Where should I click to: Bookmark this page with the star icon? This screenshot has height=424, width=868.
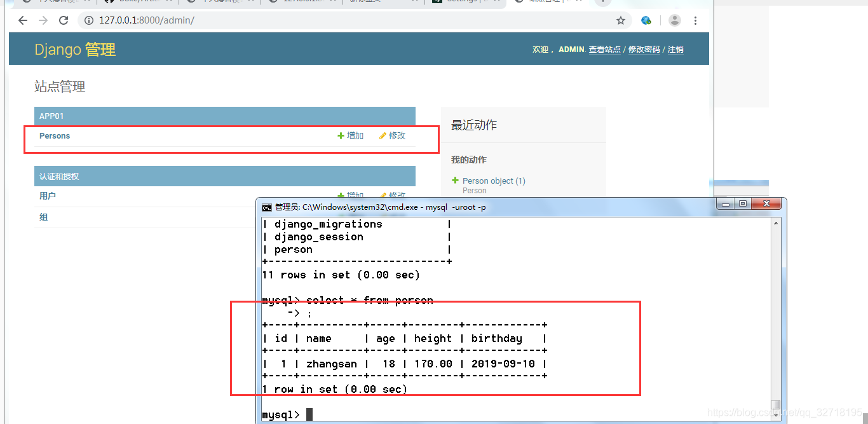pos(621,20)
